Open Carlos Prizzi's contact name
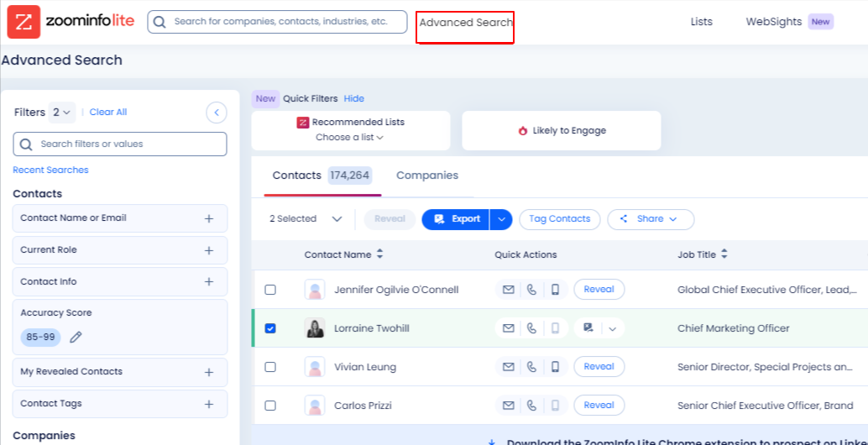Screen dimensions: 868x445 click(363, 406)
